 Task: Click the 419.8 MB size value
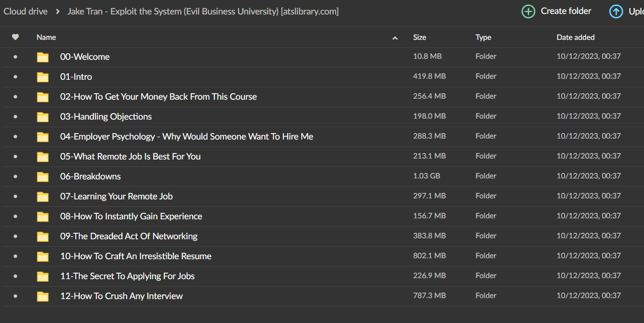[429, 76]
